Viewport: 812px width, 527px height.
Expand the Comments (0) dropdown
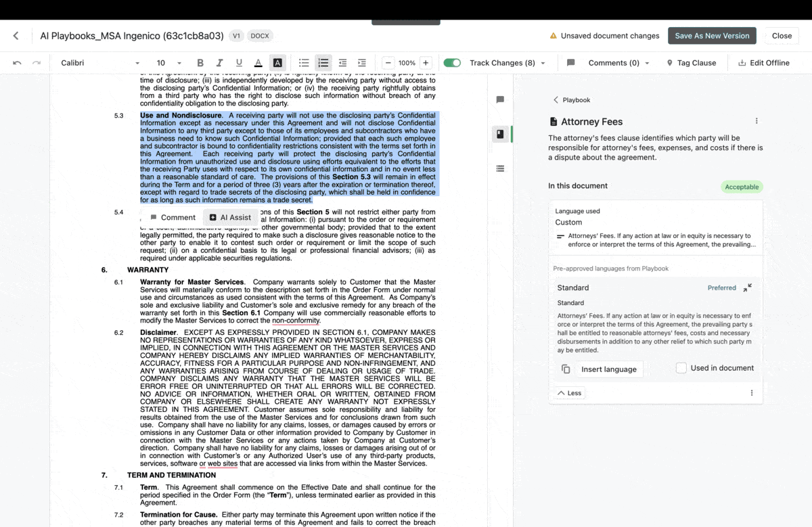(x=618, y=63)
